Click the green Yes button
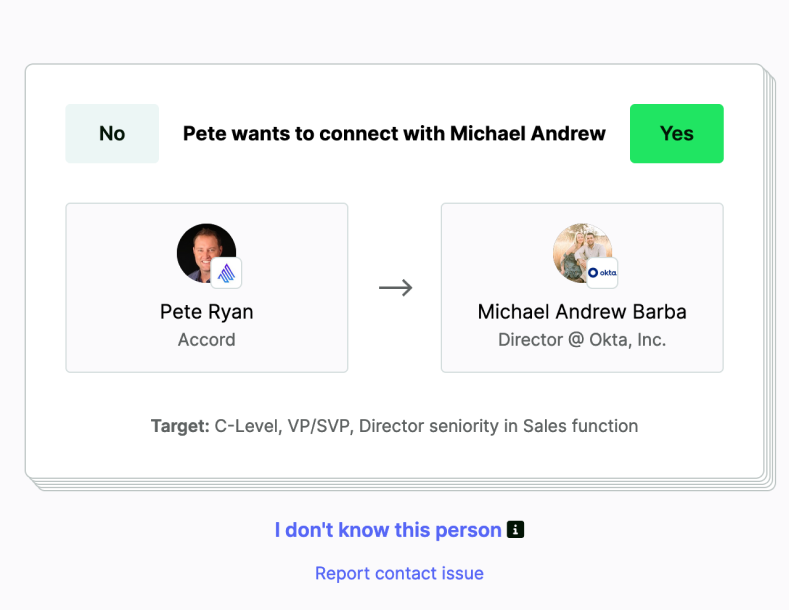The image size is (789, 610). pyautogui.click(x=676, y=133)
